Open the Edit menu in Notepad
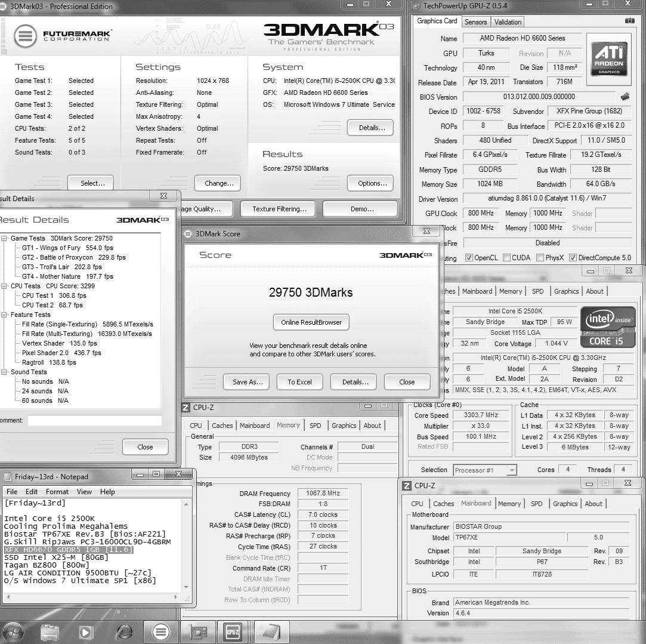646x644 pixels. click(x=31, y=491)
